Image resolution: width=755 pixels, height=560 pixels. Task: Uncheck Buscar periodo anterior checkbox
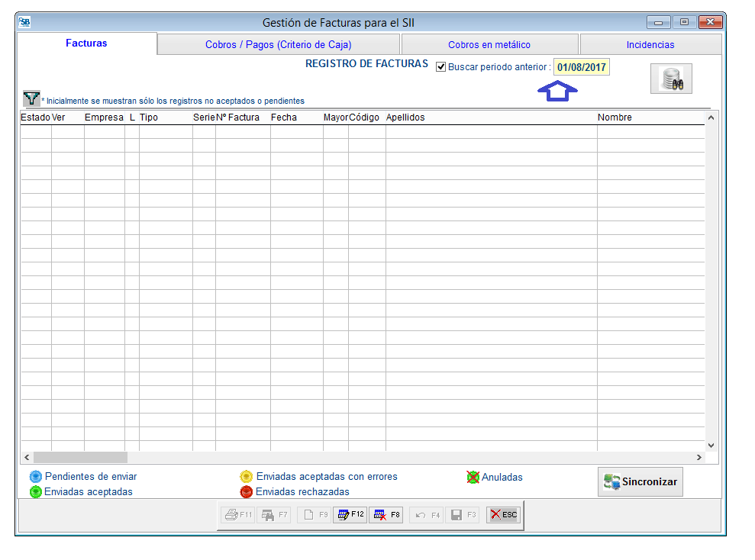coord(441,67)
